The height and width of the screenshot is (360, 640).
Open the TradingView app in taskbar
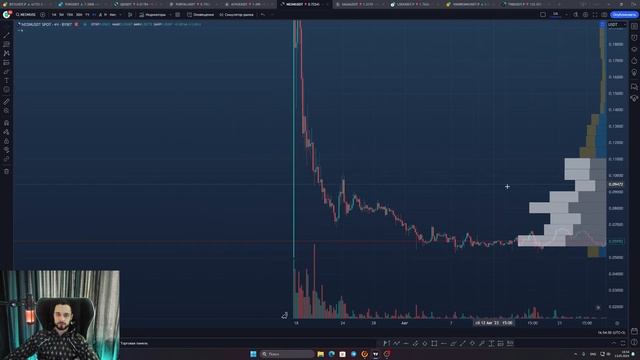click(376, 354)
